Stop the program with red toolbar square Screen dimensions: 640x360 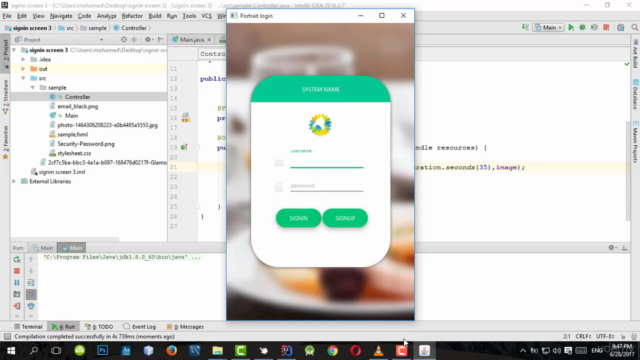click(x=606, y=27)
